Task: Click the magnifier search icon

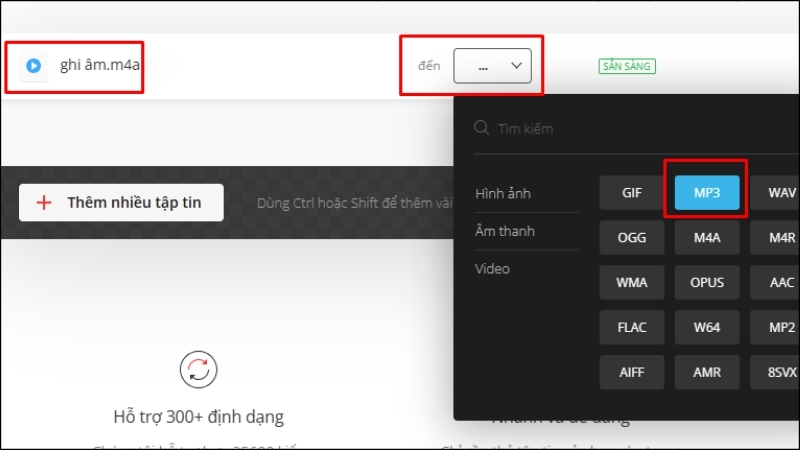Action: pyautogui.click(x=482, y=128)
